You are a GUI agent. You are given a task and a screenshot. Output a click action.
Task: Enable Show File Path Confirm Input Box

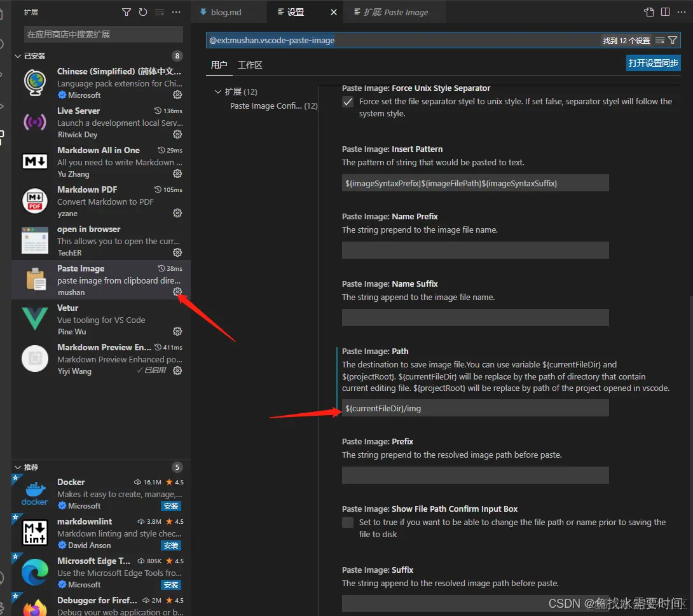348,523
